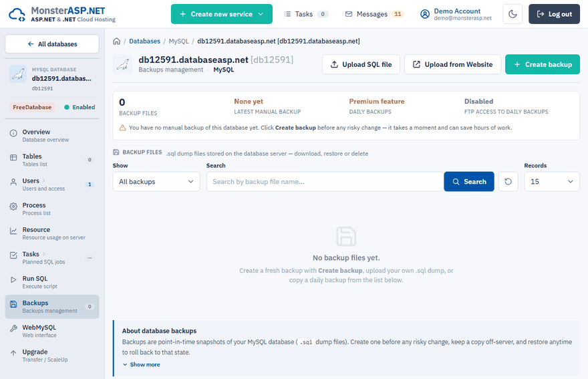Click the Users count badge 1
Screen dimensions: 588x379
point(90,184)
